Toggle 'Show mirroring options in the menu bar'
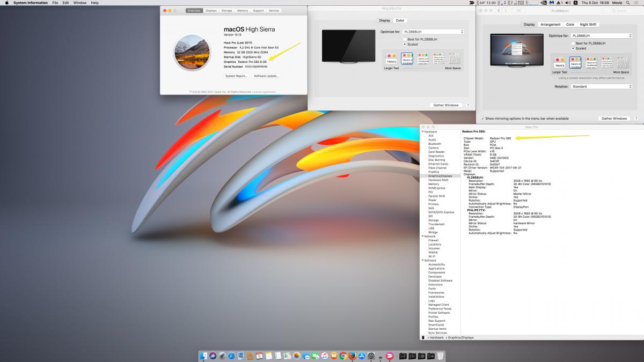 click(x=482, y=119)
